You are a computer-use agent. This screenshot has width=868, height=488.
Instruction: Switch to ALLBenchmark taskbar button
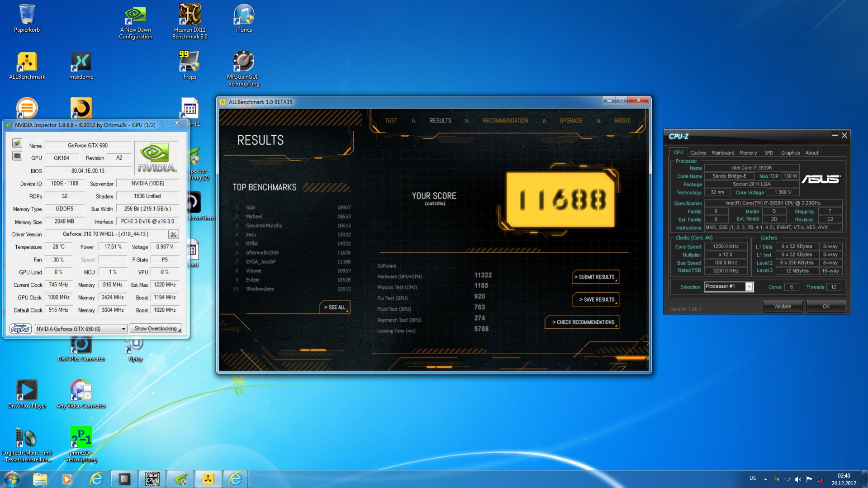208,479
